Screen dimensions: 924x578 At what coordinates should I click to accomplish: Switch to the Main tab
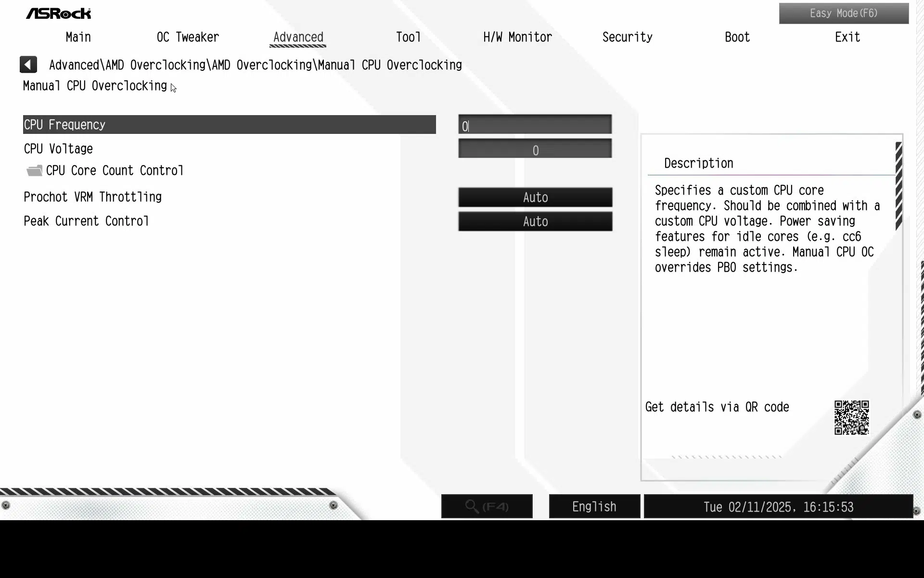click(78, 37)
